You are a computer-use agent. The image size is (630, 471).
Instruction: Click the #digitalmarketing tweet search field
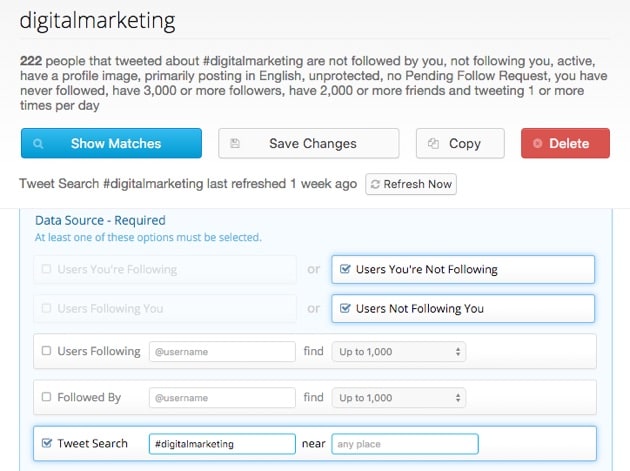(x=222, y=444)
